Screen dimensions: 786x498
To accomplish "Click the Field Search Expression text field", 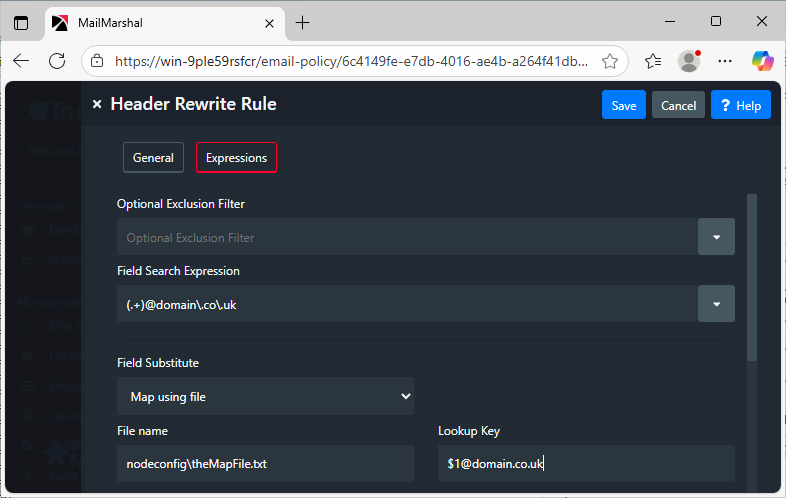I will 406,304.
